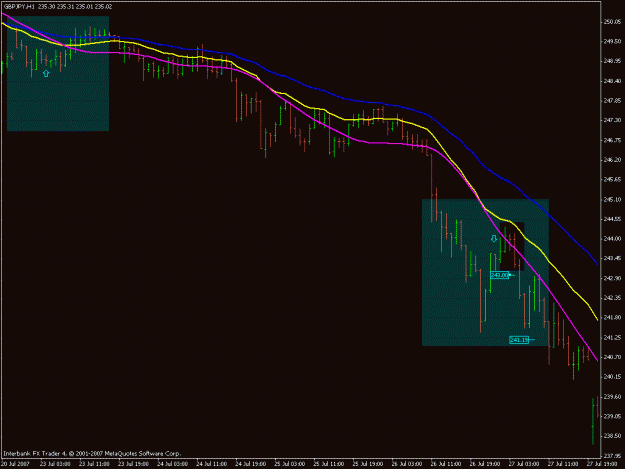This screenshot has width=625, height=469.
Task: Click the 240.15 price scale label
Action: pyautogui.click(x=612, y=377)
